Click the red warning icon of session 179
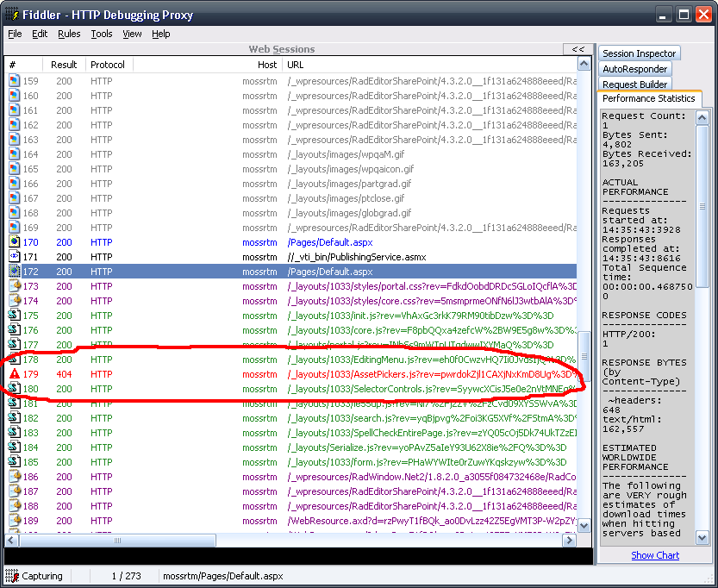The image size is (718, 588). tap(15, 374)
